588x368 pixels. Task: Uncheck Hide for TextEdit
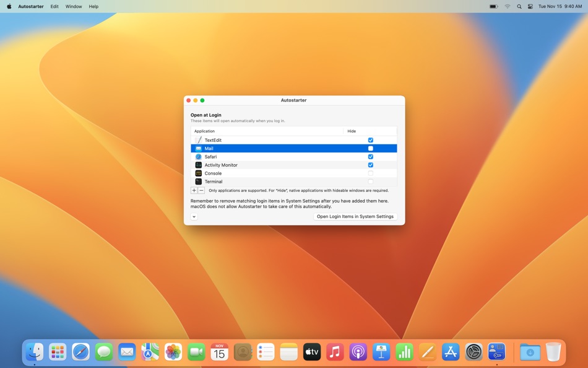pos(371,140)
